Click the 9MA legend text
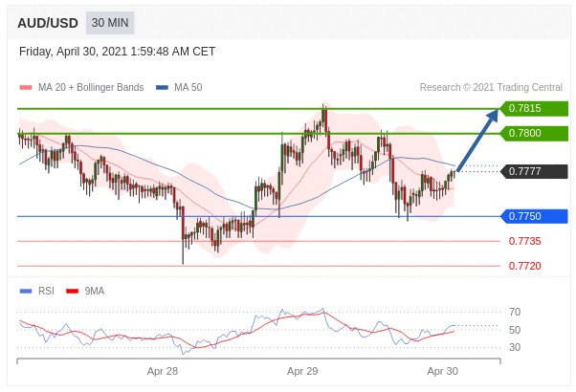The width and height of the screenshot is (576, 392). coord(95,291)
